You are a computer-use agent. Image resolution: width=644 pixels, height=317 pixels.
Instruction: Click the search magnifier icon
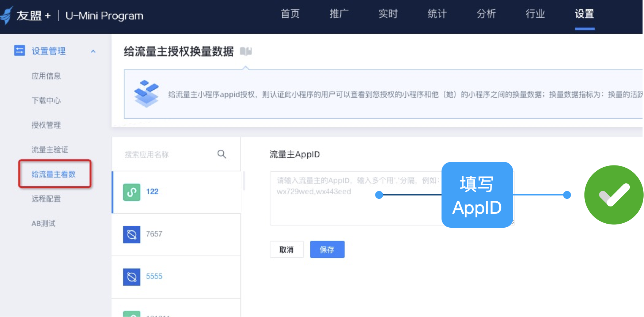[x=222, y=154]
